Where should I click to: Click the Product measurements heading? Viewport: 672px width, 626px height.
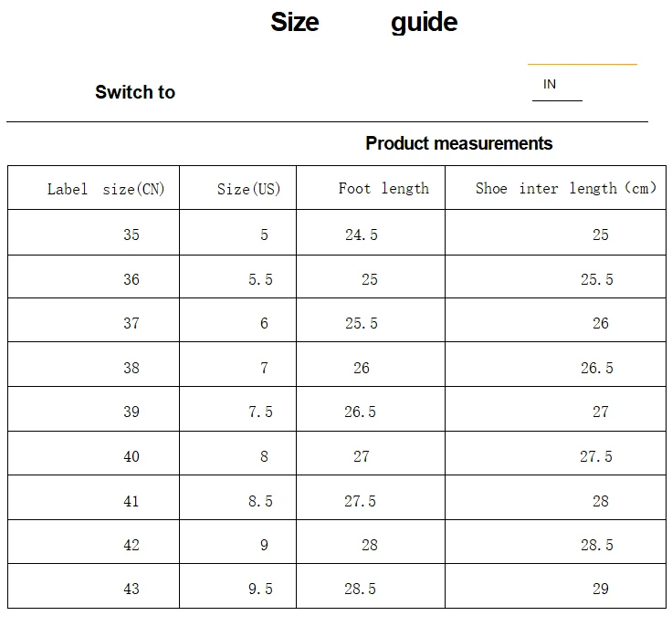(459, 143)
